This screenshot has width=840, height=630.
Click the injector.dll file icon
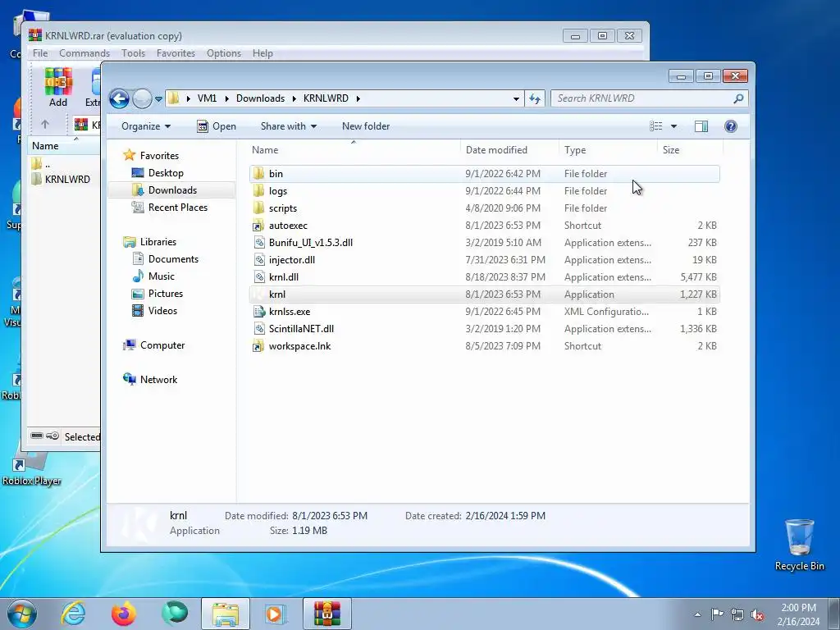tap(258, 260)
